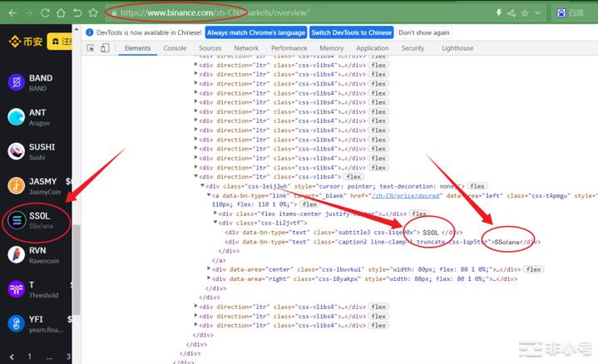The height and width of the screenshot is (364, 598).
Task: Collapse the css-1i2jvtf div node
Action: tap(215, 223)
